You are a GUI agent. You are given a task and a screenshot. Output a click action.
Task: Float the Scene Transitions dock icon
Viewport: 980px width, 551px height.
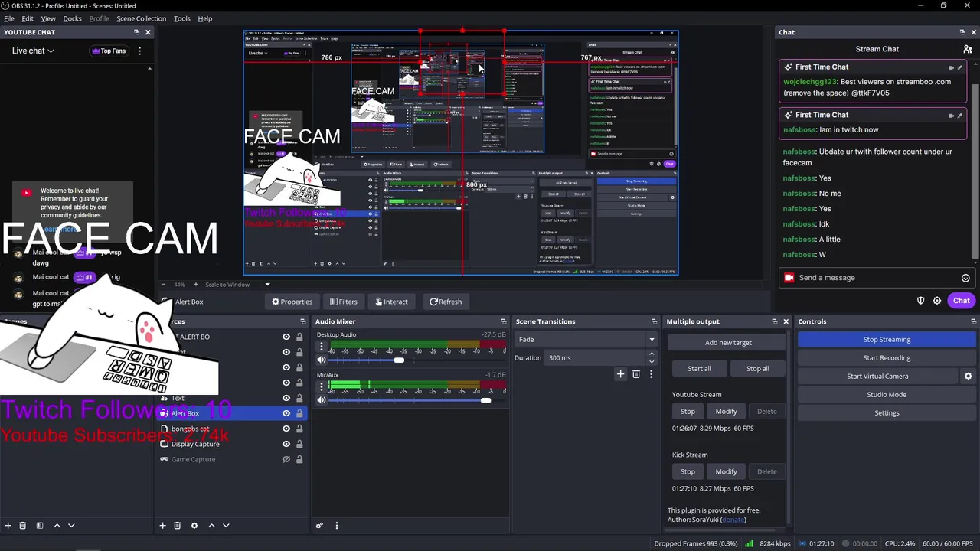654,321
